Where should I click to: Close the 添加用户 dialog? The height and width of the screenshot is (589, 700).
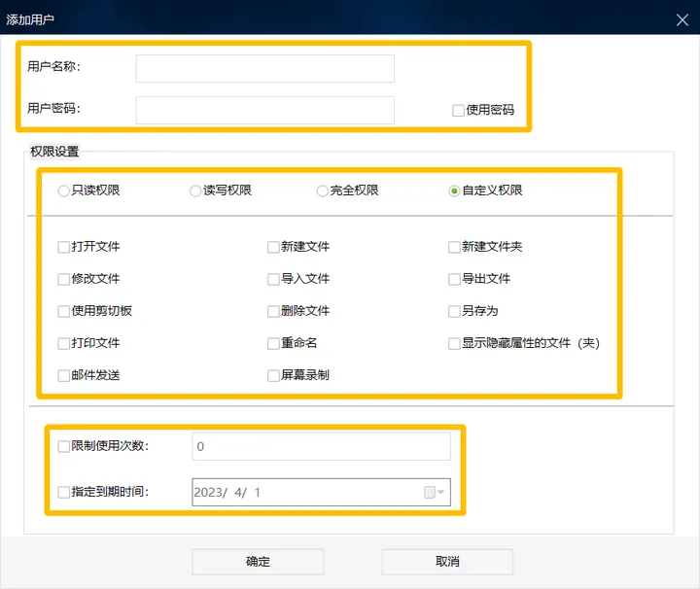682,19
